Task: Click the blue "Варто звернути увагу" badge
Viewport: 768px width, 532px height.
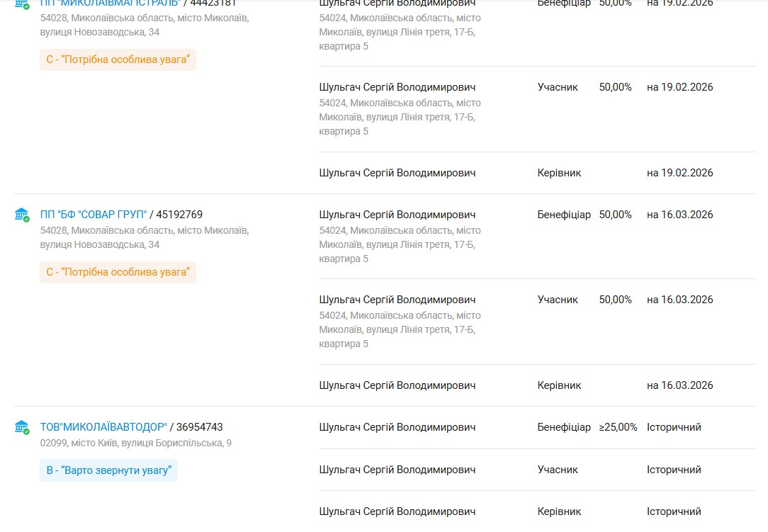Action: pyautogui.click(x=108, y=470)
